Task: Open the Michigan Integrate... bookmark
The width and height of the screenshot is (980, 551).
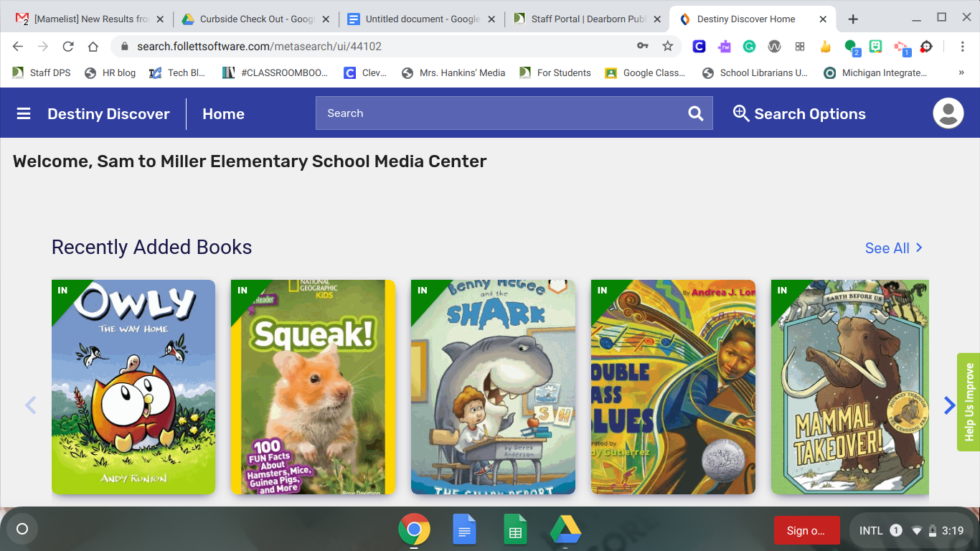Action: tap(875, 72)
